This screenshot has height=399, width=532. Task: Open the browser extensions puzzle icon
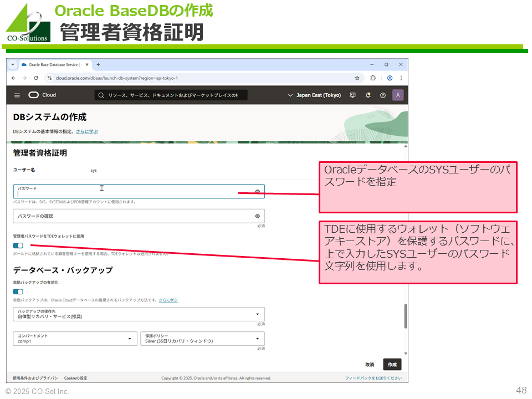(373, 78)
